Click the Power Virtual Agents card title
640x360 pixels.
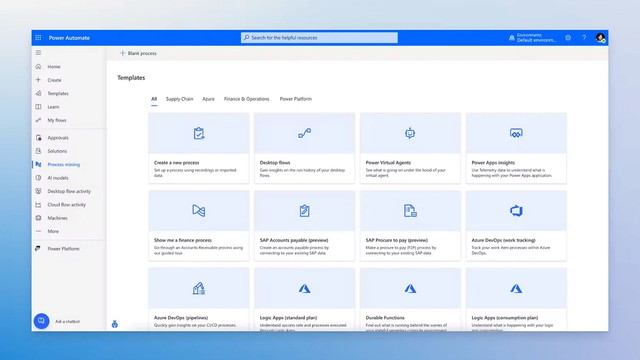click(x=388, y=162)
